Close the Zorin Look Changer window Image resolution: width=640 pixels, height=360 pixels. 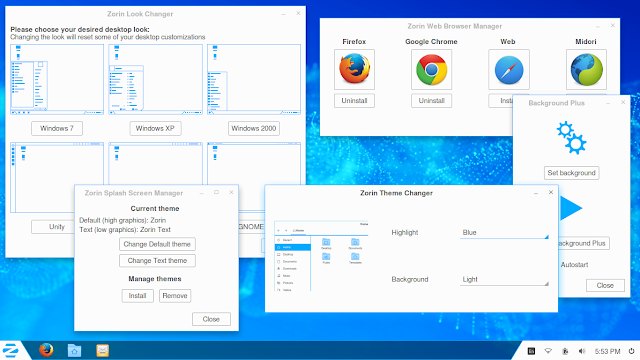click(298, 13)
